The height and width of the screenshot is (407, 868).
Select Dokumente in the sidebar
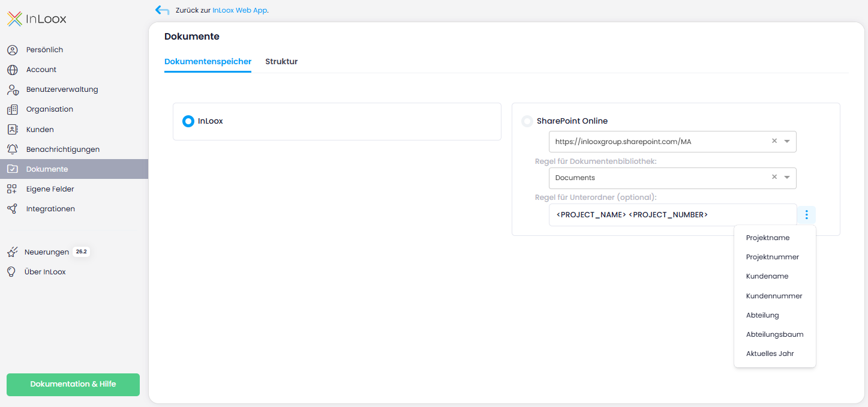coord(74,169)
